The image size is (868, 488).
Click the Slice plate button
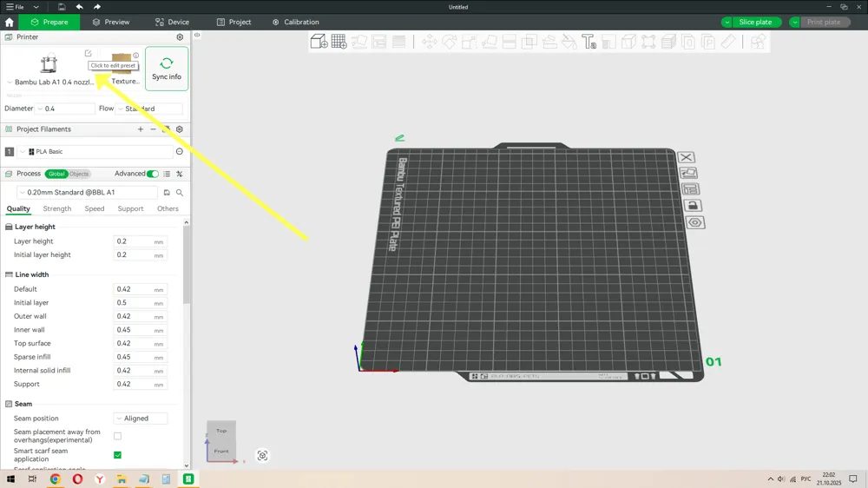755,23
